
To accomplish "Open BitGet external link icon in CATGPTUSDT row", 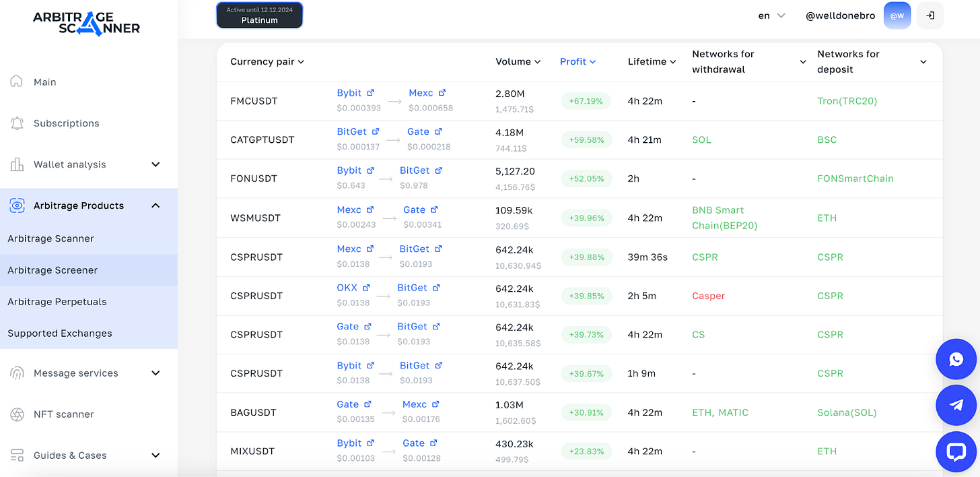I will (376, 131).
